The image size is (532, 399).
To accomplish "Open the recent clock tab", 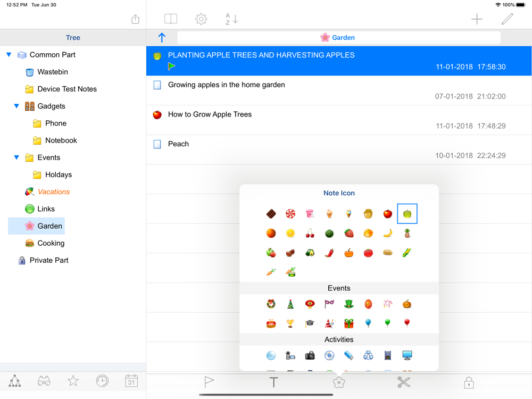I will [x=102, y=381].
